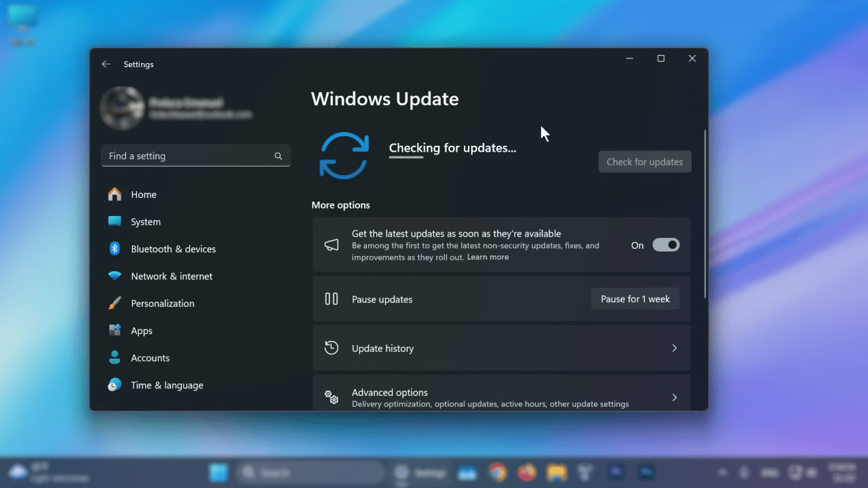Click the Bluetooth icon in sidebar
The width and height of the screenshot is (868, 488).
pyautogui.click(x=115, y=249)
